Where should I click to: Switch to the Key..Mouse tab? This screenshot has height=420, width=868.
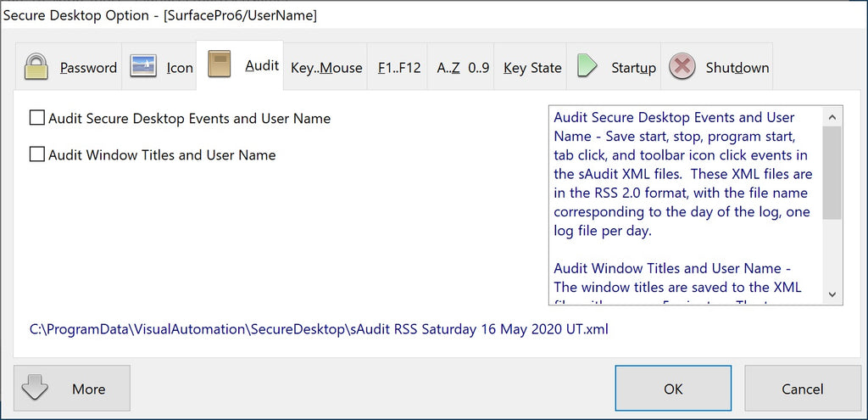(326, 68)
